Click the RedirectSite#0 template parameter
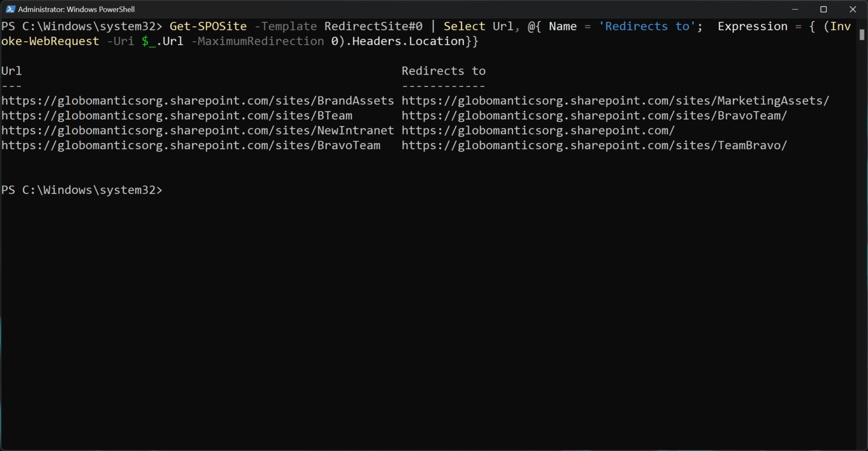Viewport: 868px width, 451px height. click(x=373, y=26)
